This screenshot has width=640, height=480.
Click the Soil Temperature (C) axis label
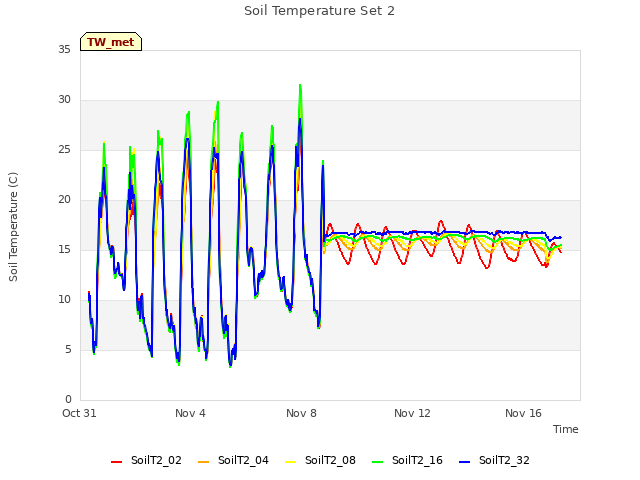click(13, 227)
